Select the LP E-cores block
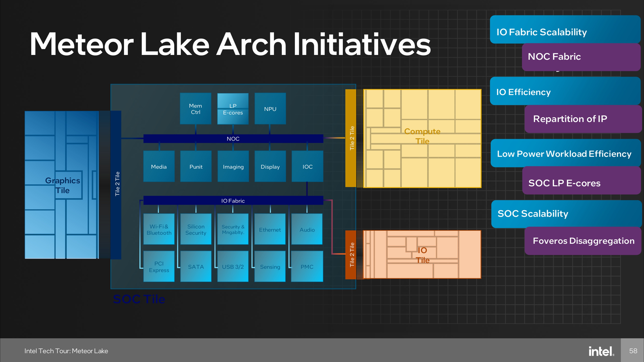The height and width of the screenshot is (362, 644). [x=232, y=109]
